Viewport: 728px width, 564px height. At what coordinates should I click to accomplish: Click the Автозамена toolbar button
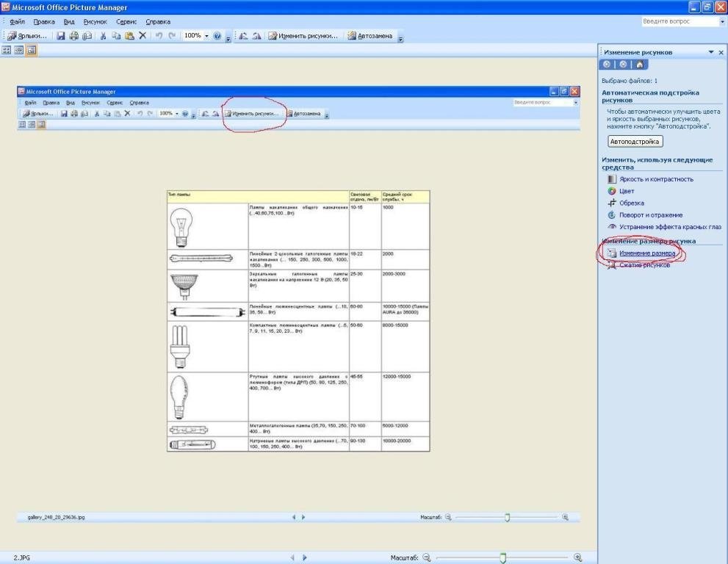coord(370,36)
